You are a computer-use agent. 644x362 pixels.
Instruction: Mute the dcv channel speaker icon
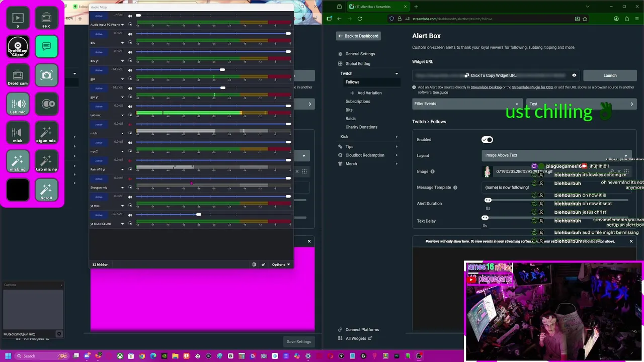pyautogui.click(x=130, y=34)
